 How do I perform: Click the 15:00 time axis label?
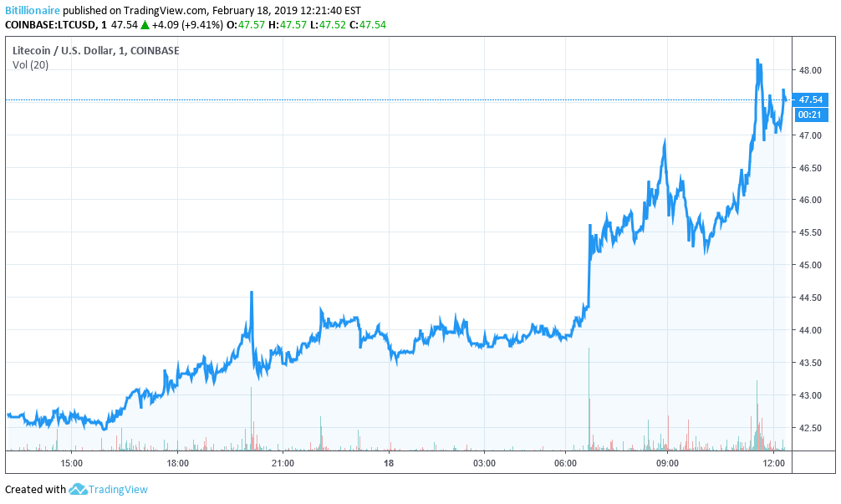[x=71, y=462]
